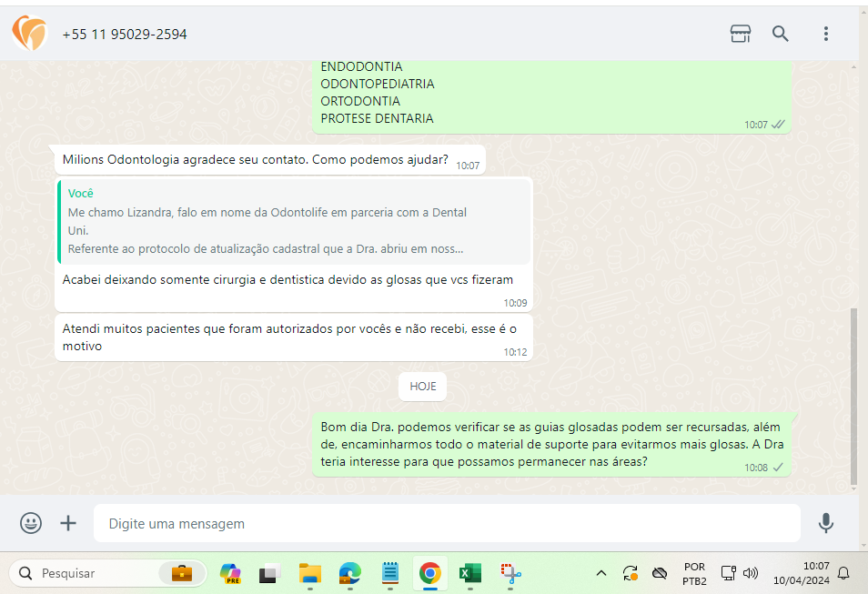The height and width of the screenshot is (594, 868).
Task: Click the quoted "Você" reply preview
Action: point(294,221)
